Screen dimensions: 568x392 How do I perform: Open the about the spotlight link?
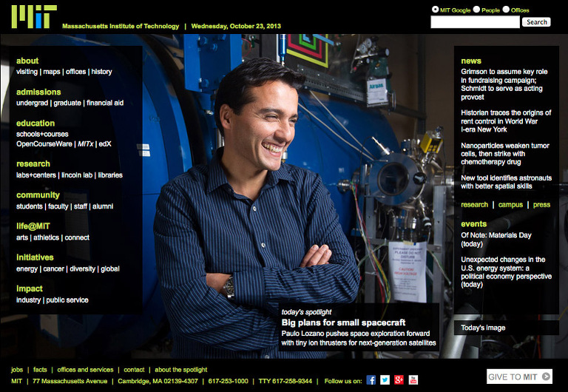[x=180, y=370]
